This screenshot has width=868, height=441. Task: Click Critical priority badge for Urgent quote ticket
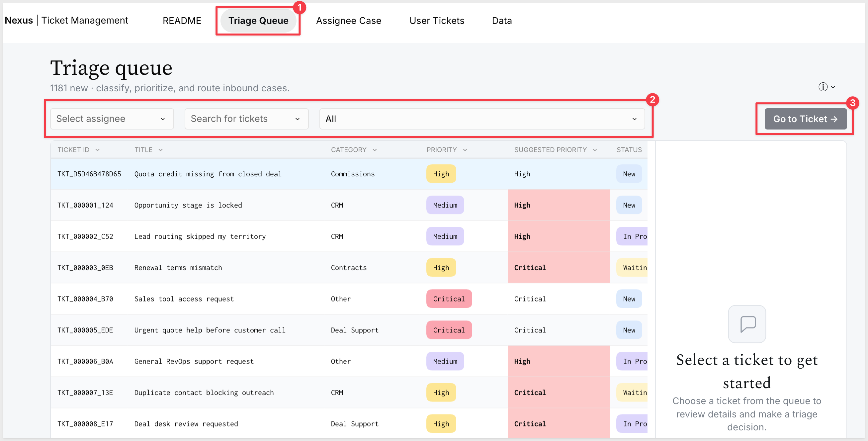pyautogui.click(x=449, y=330)
